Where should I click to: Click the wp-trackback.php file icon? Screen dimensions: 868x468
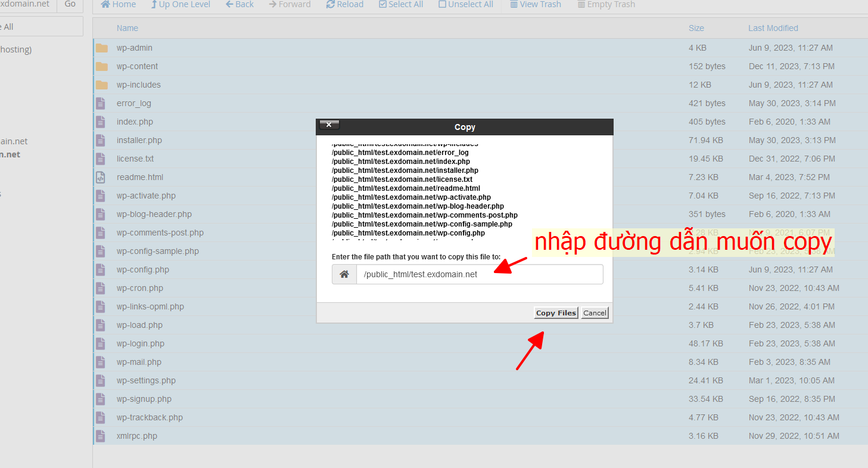tap(101, 417)
